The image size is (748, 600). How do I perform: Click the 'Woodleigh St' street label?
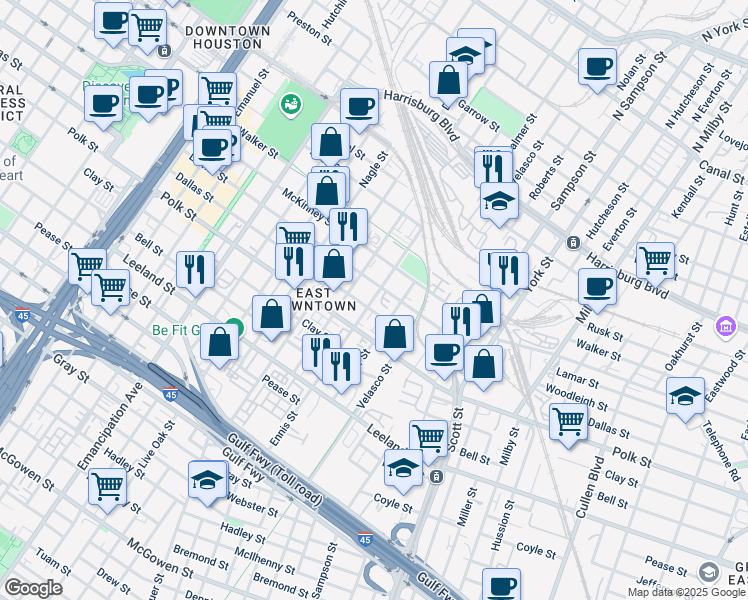click(576, 397)
